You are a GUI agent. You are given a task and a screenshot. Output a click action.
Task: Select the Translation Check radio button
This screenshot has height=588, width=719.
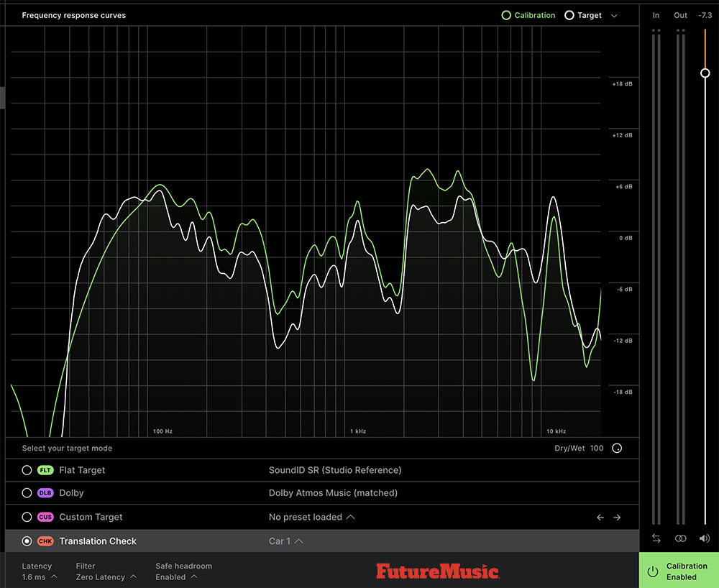coord(27,541)
